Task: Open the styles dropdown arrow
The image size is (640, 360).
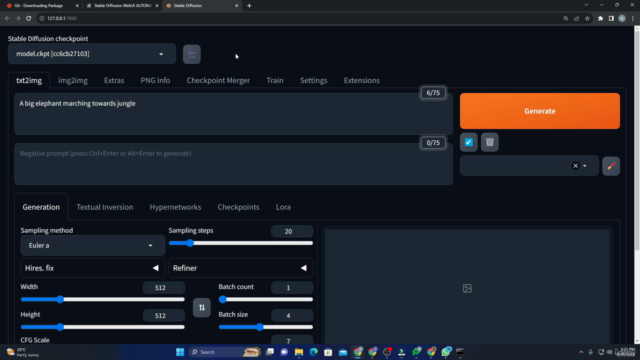Action: click(584, 166)
